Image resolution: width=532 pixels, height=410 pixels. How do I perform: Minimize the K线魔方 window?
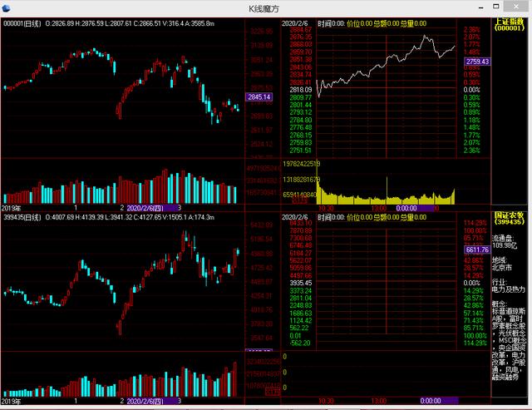click(x=480, y=7)
